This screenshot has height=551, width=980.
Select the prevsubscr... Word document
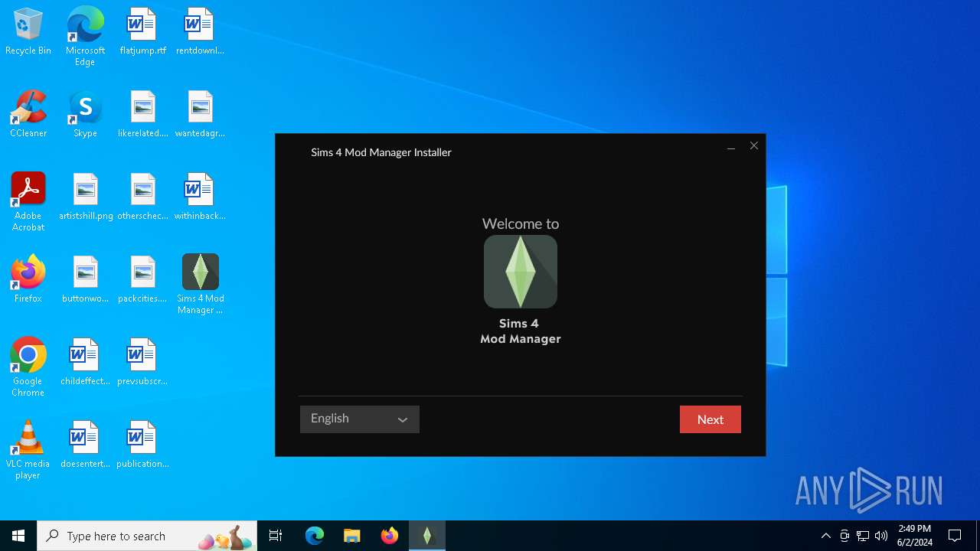click(142, 363)
